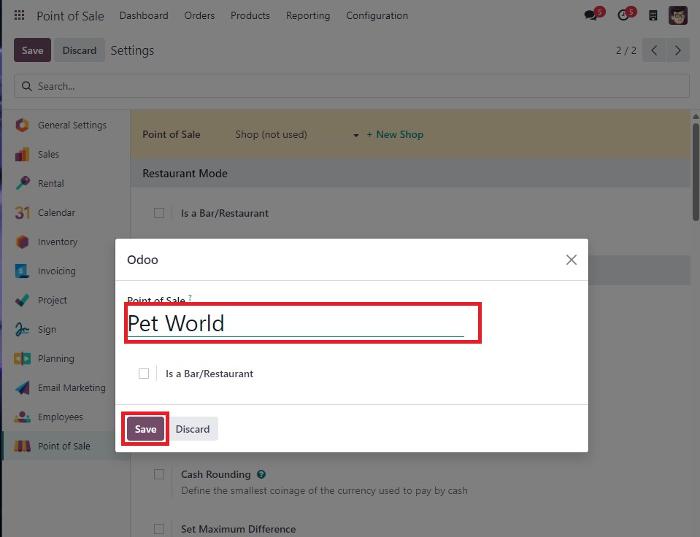Click the Restaurant Mode section heading
This screenshot has width=700, height=537.
point(185,173)
